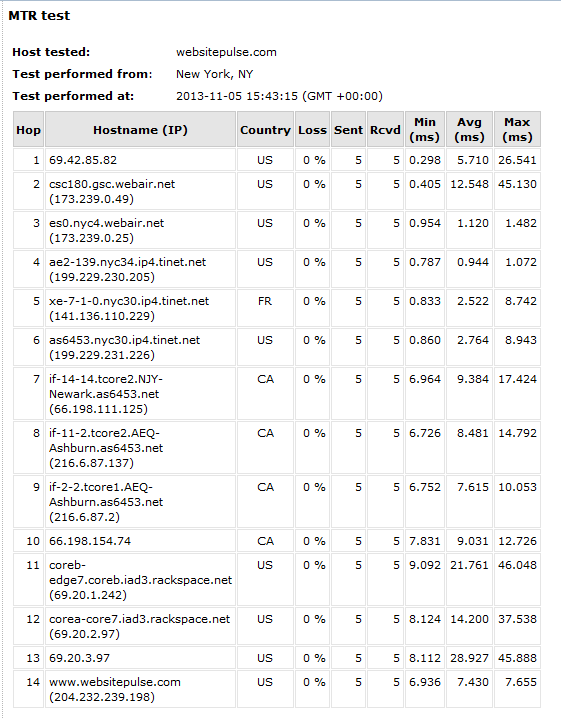Screen dimensions: 561x718
Task: Click the IP (204.232.239.198) in hop 14
Action: tap(102, 697)
